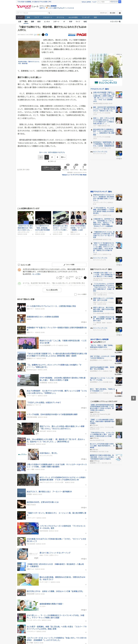Image resolution: width=138 pixels, height=644 pixels.
Task: Click the うーん reaction on first comment
Action: (79, 277)
